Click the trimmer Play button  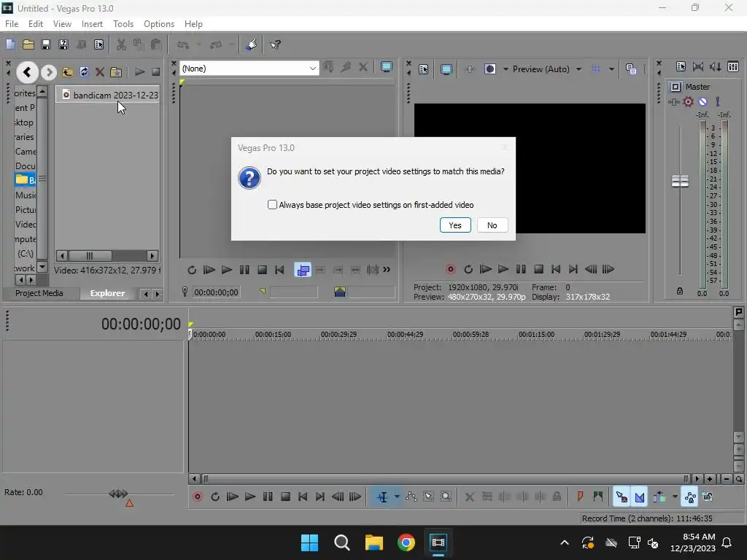coord(227,270)
